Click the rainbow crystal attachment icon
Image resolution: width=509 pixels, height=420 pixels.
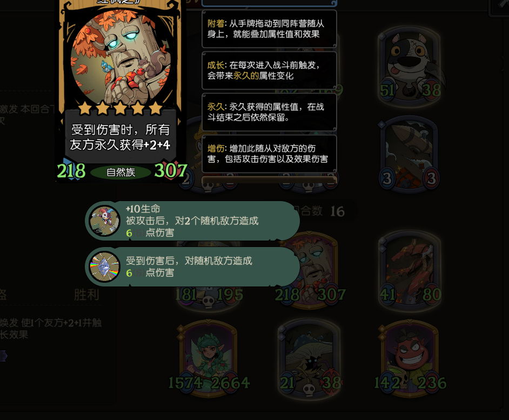(x=104, y=266)
